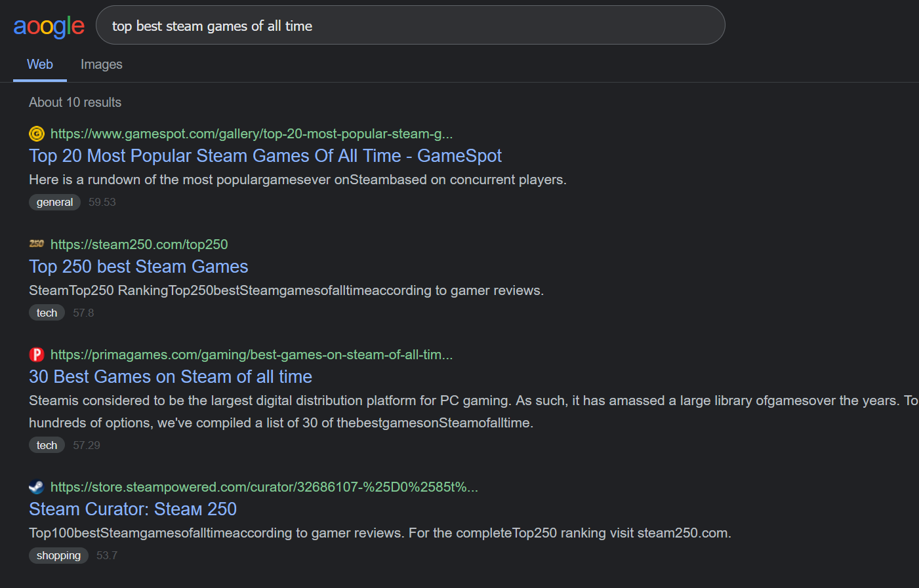Click the Steam store favicon icon

tap(37, 487)
